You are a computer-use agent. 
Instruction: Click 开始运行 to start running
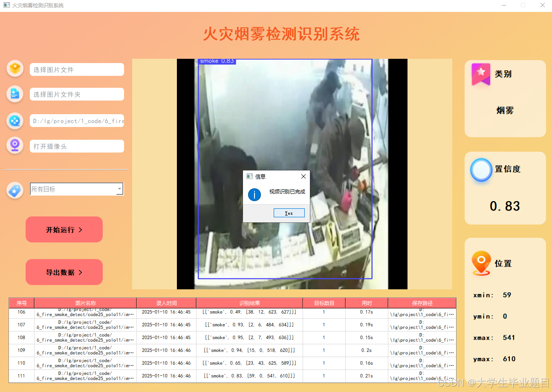(64, 229)
